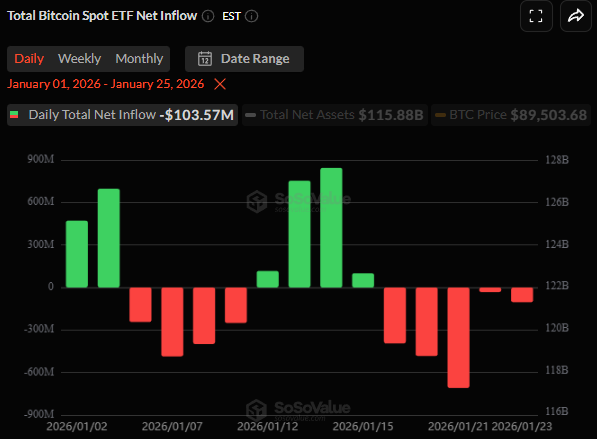Click red-green swatch of Daily Net Inflow
Viewport: 597px width, 439px height.
coord(14,115)
